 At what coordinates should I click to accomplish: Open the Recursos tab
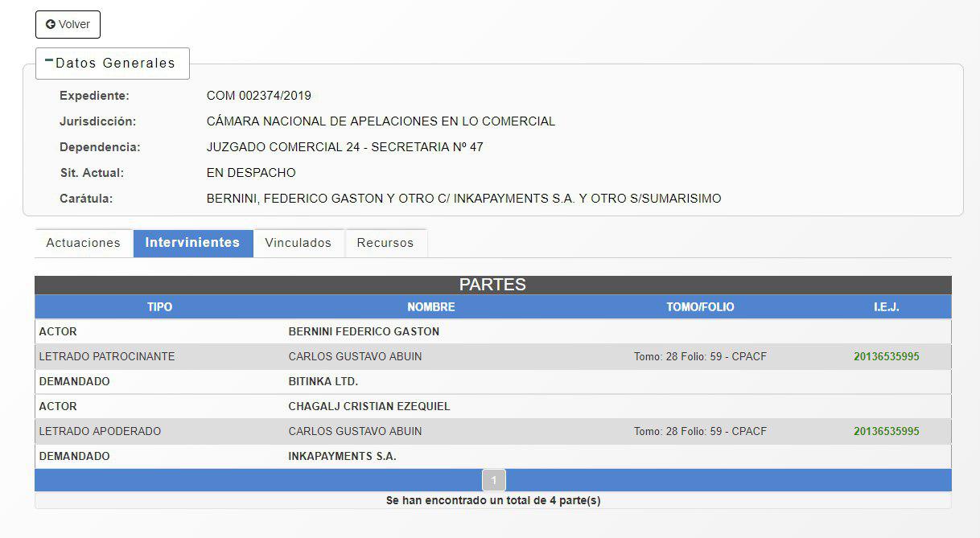click(x=385, y=243)
